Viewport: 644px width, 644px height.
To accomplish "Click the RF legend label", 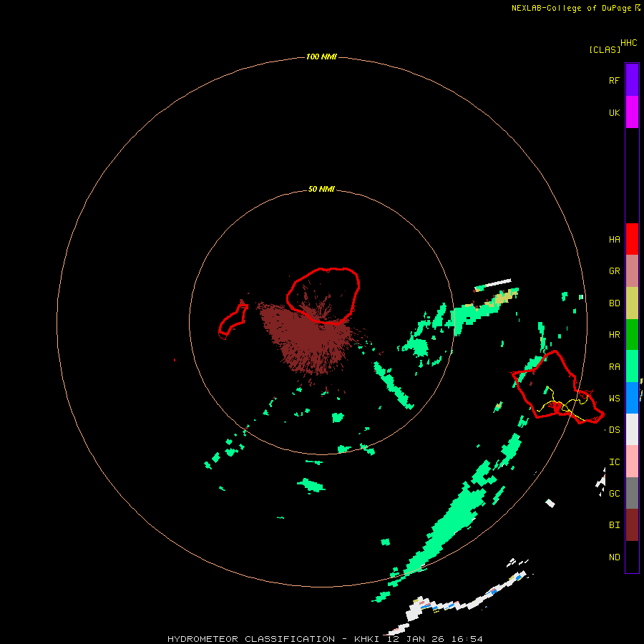I will [x=614, y=80].
